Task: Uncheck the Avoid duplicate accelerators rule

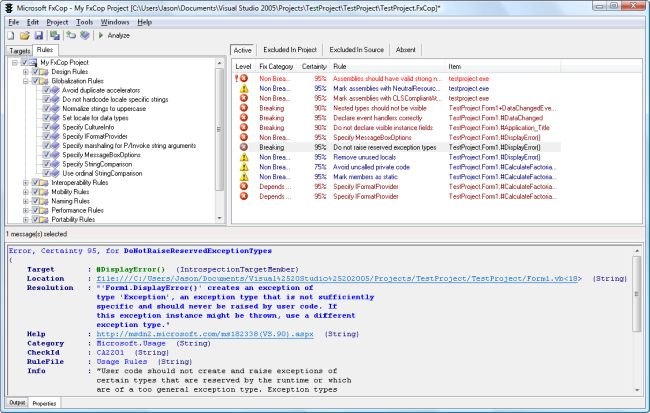Action: point(46,91)
